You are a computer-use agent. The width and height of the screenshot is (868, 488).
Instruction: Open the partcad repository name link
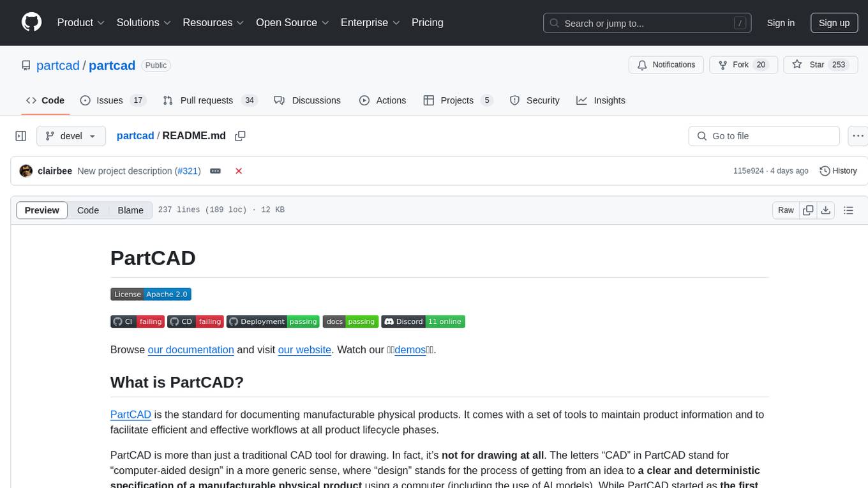point(112,65)
